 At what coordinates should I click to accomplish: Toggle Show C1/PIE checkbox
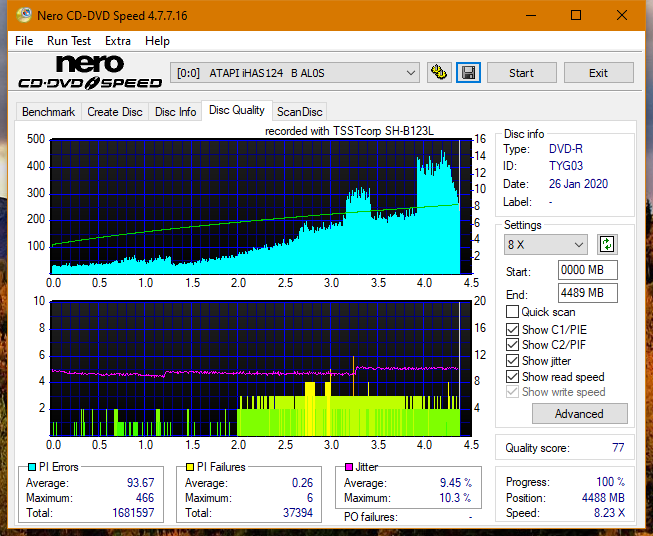pos(512,329)
